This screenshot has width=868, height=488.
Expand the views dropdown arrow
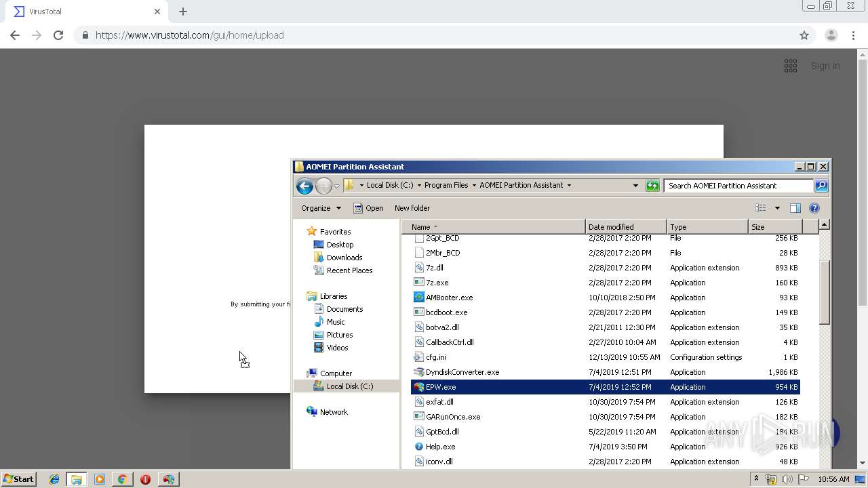[777, 208]
